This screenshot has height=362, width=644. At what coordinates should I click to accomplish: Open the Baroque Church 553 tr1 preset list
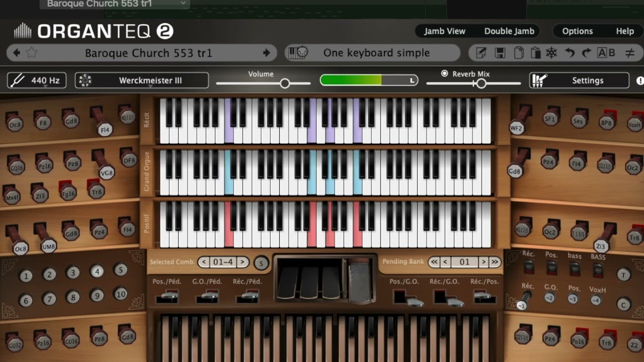pos(148,53)
